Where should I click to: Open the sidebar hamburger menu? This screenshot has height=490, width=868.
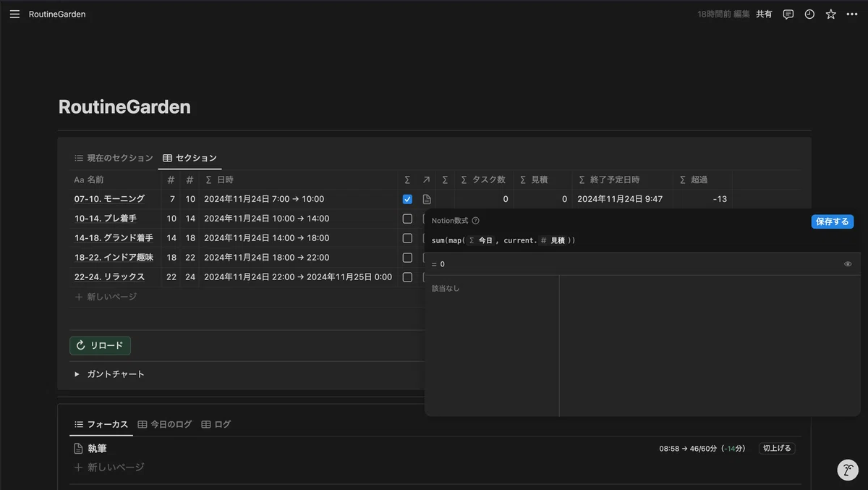tap(14, 14)
